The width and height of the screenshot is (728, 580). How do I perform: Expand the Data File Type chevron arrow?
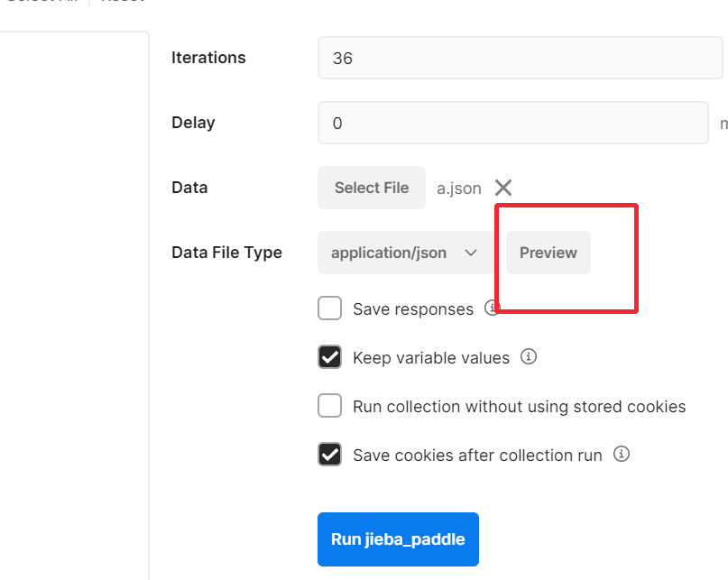pyautogui.click(x=471, y=253)
